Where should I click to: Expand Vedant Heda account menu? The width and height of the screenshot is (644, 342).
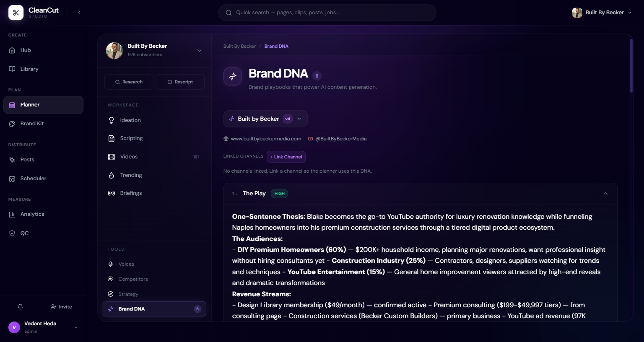[76, 327]
